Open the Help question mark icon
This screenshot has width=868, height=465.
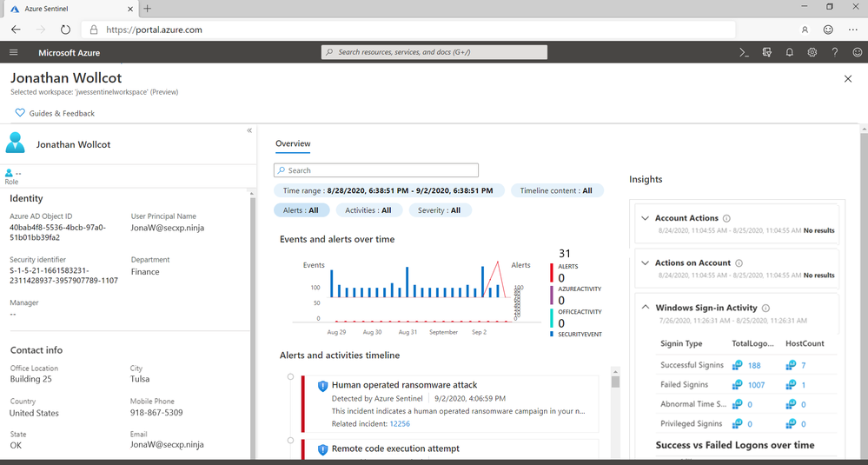835,53
